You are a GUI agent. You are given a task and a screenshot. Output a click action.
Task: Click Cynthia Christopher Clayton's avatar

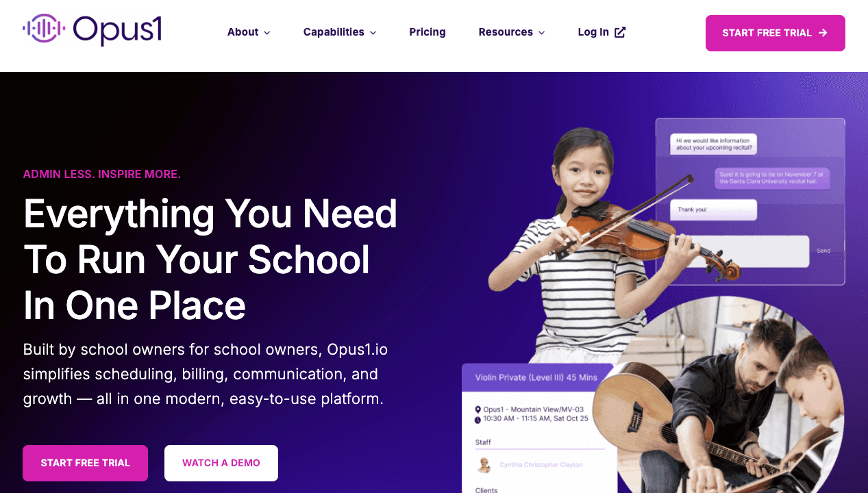(x=484, y=465)
